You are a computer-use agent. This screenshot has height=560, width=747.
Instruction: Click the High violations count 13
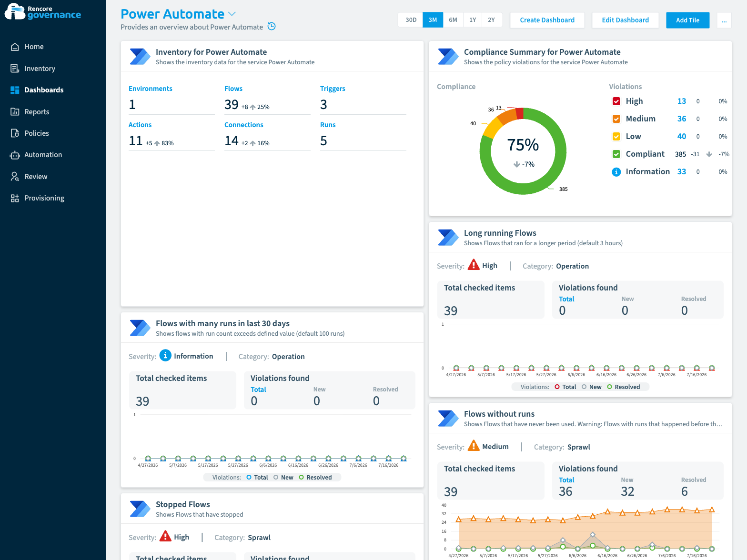[x=682, y=101]
